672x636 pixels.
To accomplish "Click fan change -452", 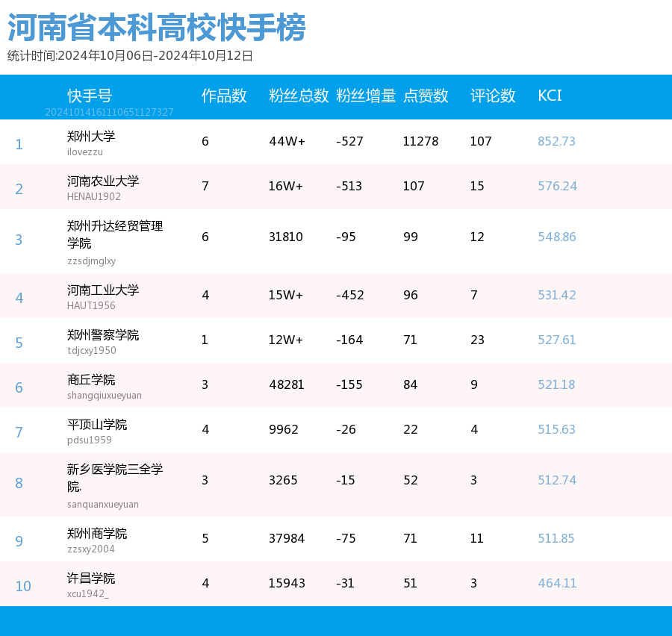I will click(350, 295).
